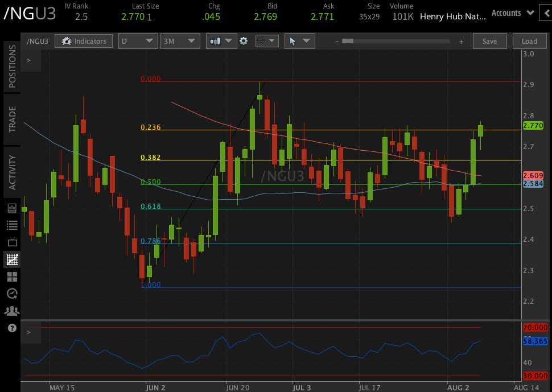Open the Accounts dropdown chevron

[530, 13]
